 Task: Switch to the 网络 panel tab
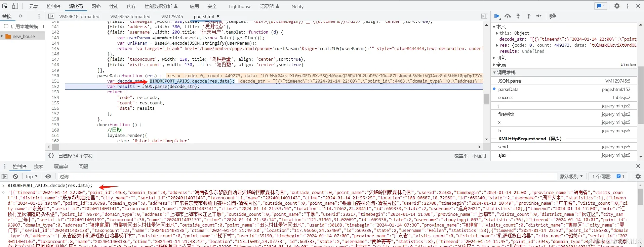(x=96, y=6)
